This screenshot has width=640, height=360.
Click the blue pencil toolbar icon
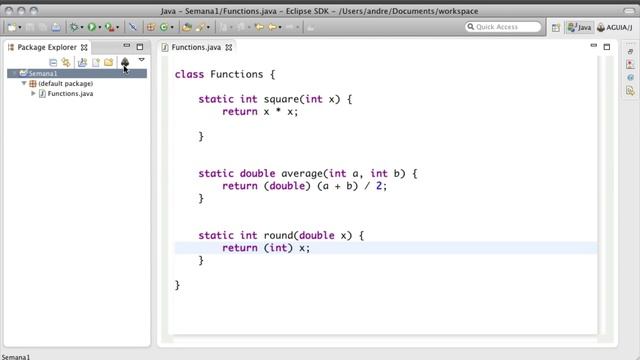coord(133,27)
